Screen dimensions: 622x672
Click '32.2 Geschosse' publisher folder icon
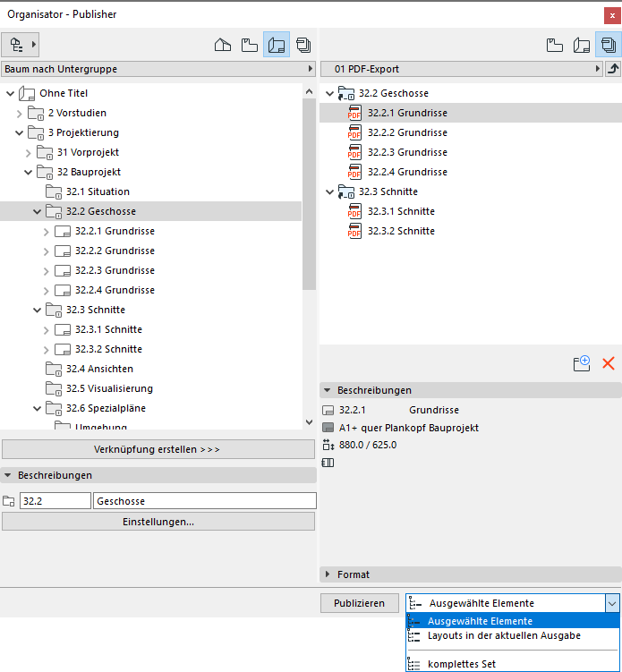click(x=346, y=93)
